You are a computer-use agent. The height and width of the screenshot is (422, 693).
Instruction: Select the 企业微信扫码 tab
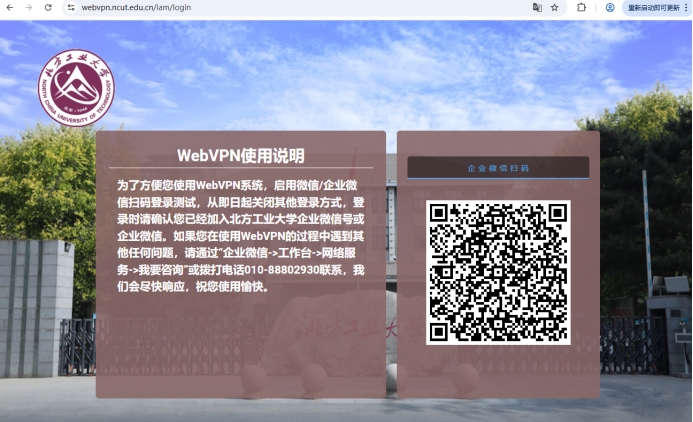498,168
